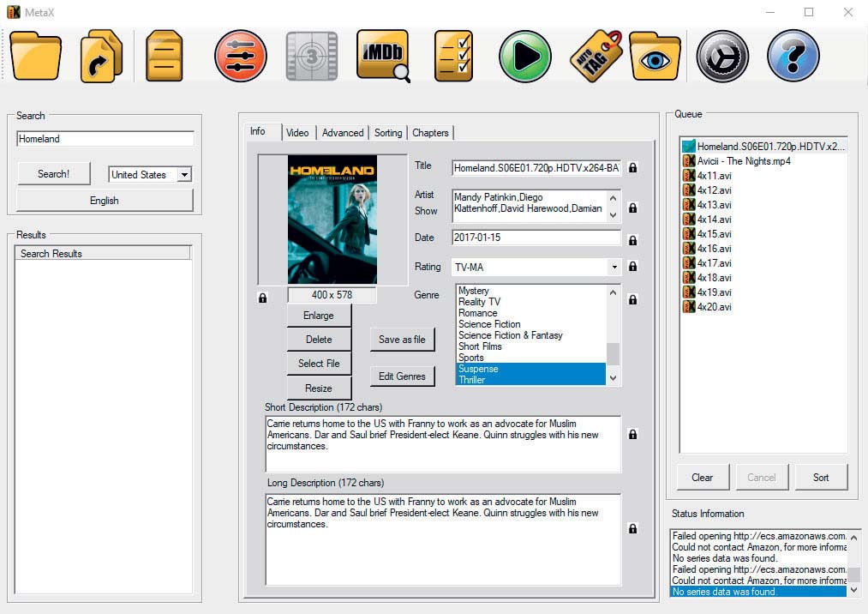The height and width of the screenshot is (614, 868).
Task: Click Status Information scroll-up arrow
Action: [x=853, y=538]
